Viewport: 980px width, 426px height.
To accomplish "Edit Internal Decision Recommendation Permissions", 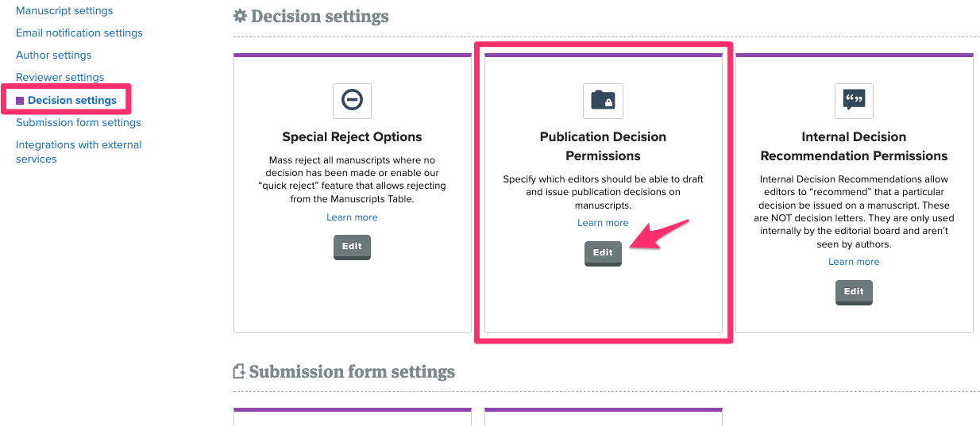I will 854,292.
